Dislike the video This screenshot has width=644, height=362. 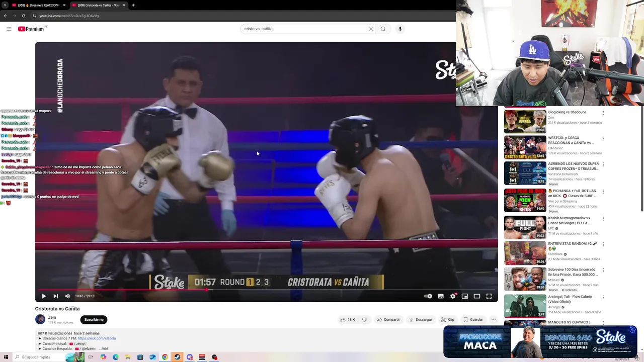click(x=365, y=320)
